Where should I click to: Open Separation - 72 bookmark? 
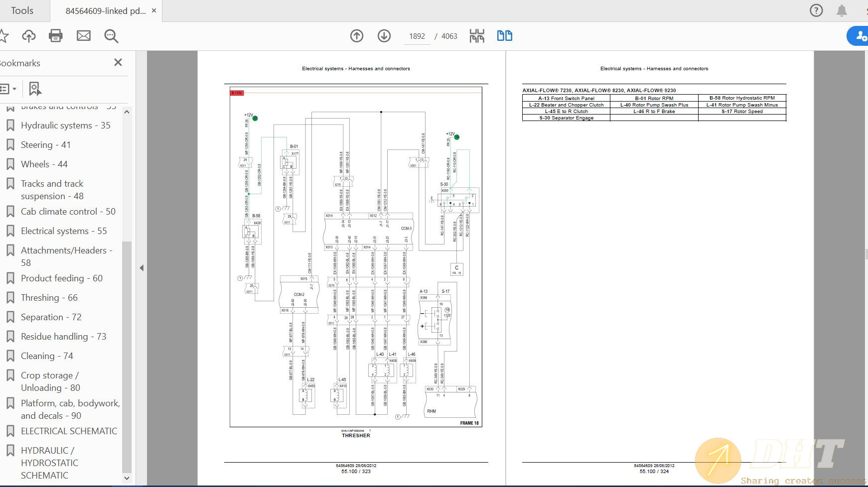pyautogui.click(x=51, y=317)
